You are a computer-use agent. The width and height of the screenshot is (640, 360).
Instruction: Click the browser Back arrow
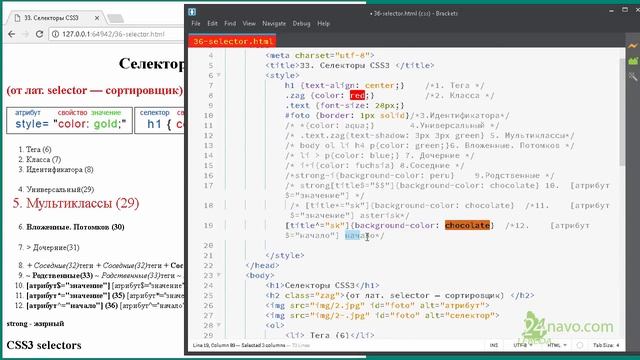(12, 34)
